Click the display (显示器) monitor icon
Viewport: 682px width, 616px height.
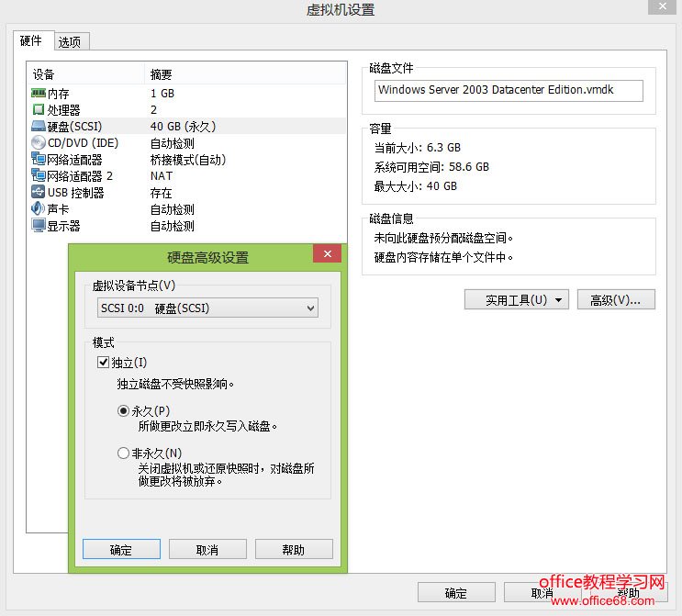pyautogui.click(x=39, y=225)
